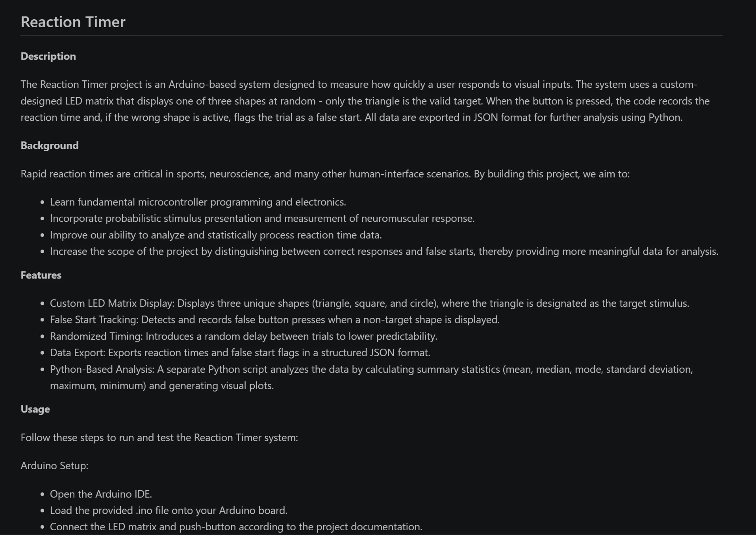
Task: Click the bullet about distinguishing false starts
Action: 384,251
